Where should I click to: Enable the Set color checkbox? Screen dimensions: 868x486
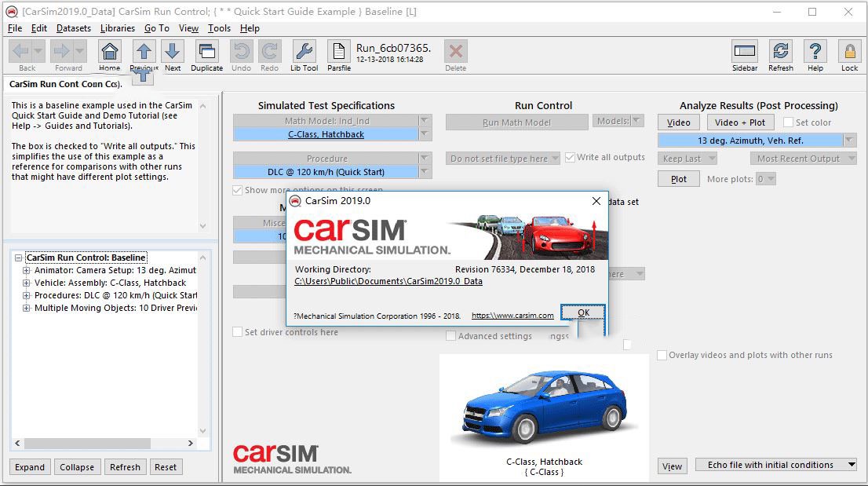[x=788, y=122]
